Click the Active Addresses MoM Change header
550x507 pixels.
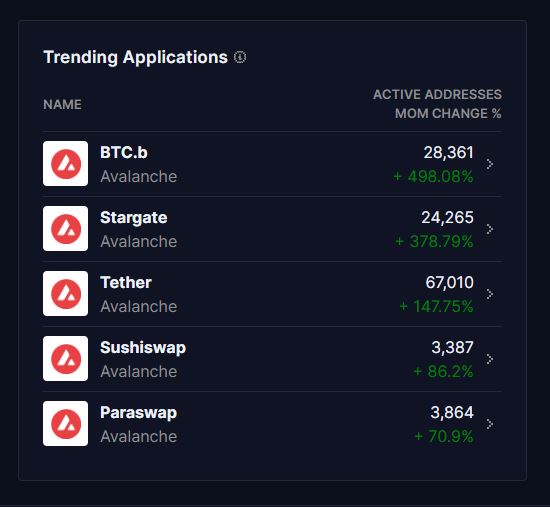(437, 104)
